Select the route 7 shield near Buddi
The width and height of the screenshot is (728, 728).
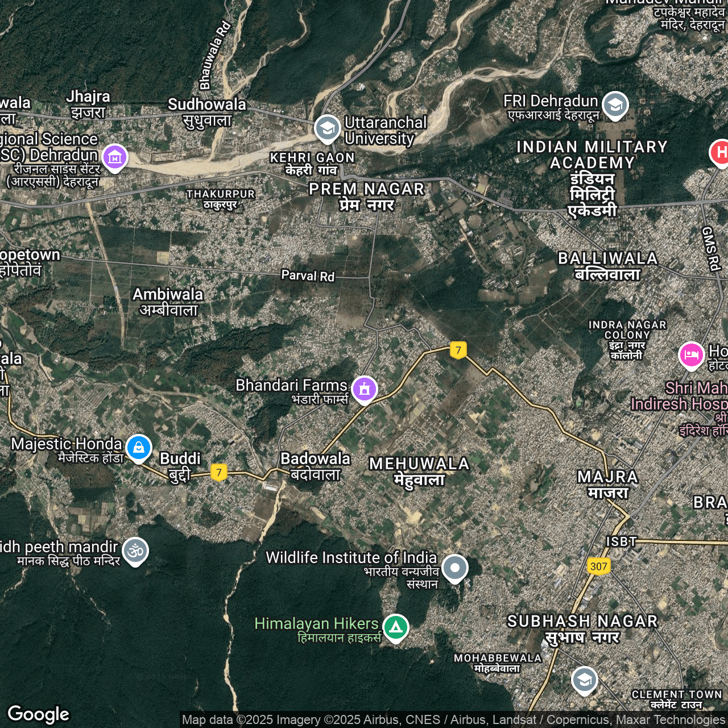coord(219,472)
